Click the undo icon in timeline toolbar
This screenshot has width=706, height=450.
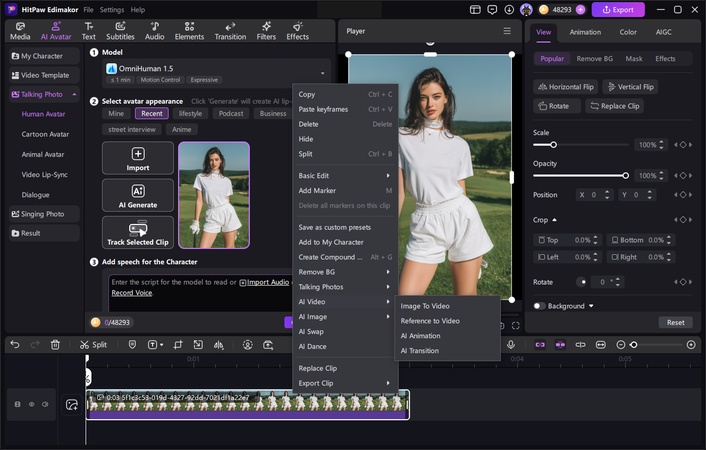pos(15,345)
